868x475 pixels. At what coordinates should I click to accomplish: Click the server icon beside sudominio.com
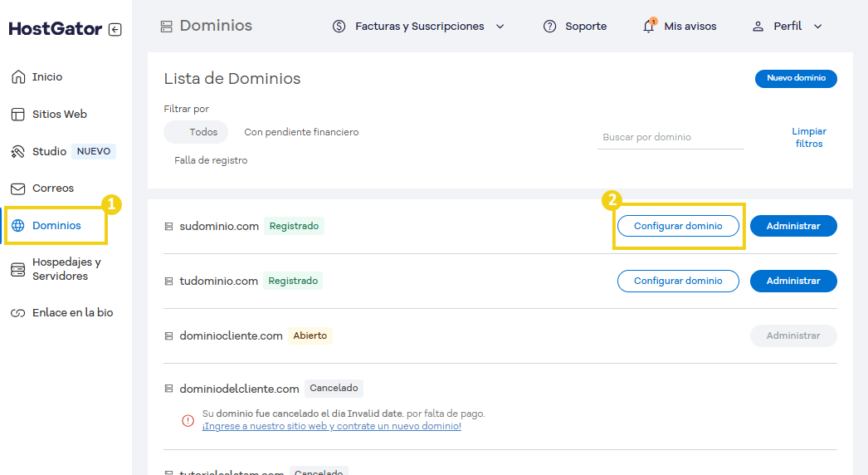(x=168, y=226)
